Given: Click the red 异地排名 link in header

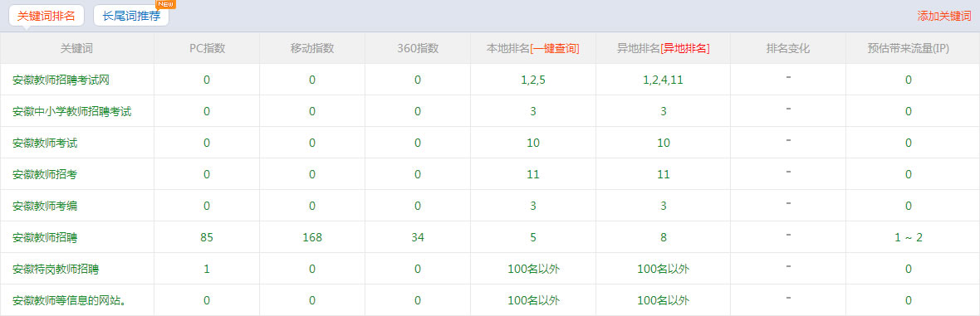Looking at the screenshot, I should (685, 48).
